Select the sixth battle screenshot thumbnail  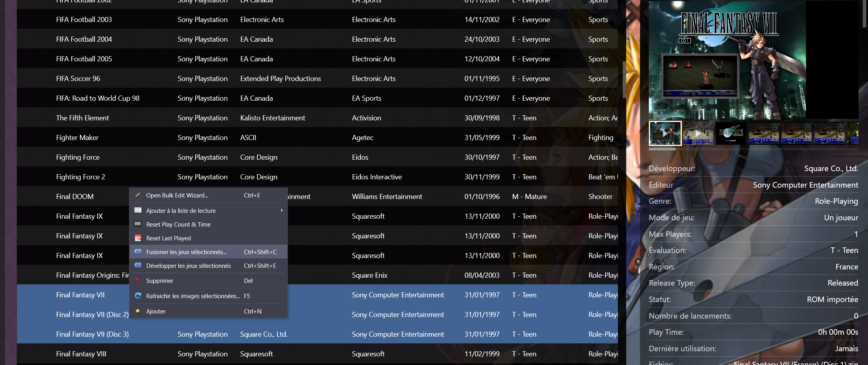coord(829,133)
